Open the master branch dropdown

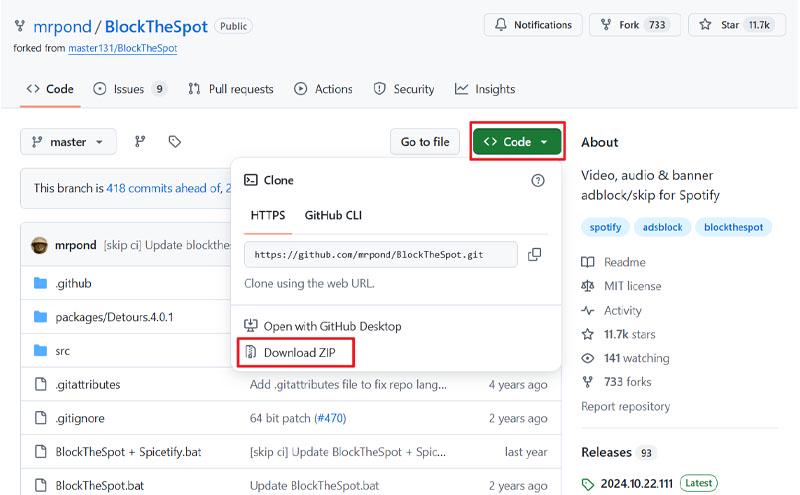coord(68,142)
